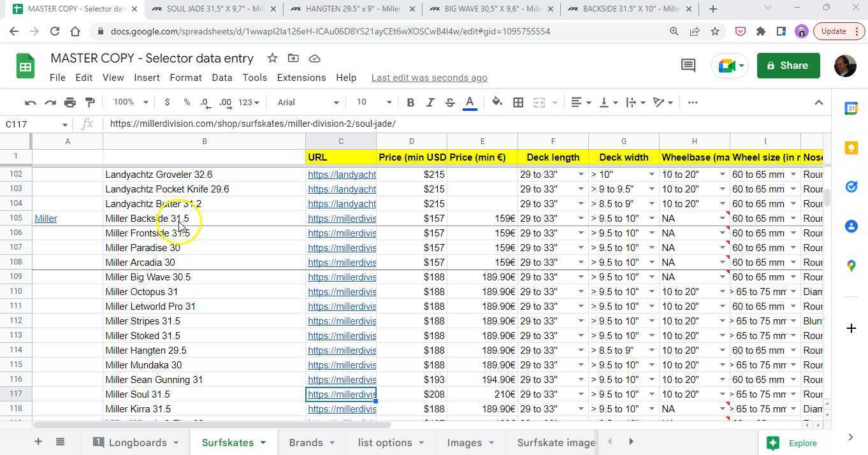
Task: Expand the 100% zoom dropdown
Action: tap(130, 103)
